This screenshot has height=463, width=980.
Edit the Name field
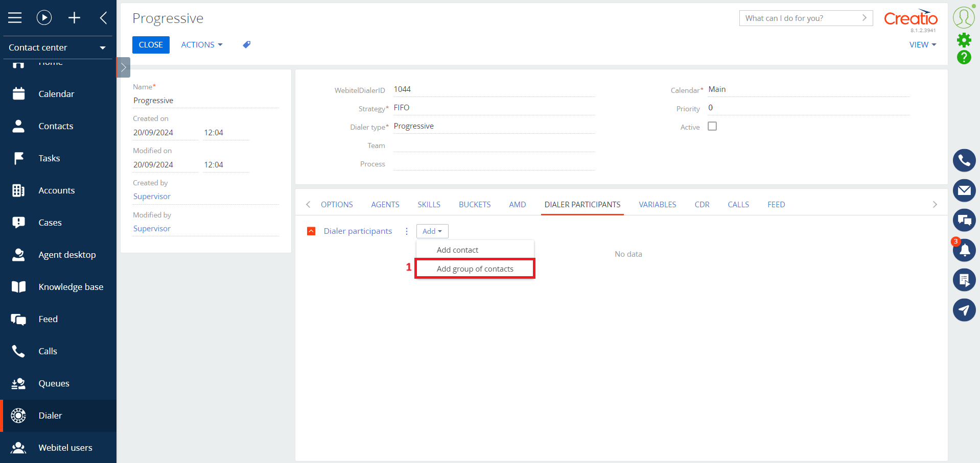click(x=206, y=101)
